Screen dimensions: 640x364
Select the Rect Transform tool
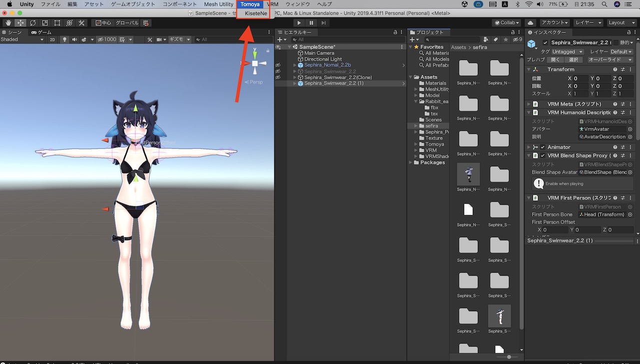click(56, 22)
